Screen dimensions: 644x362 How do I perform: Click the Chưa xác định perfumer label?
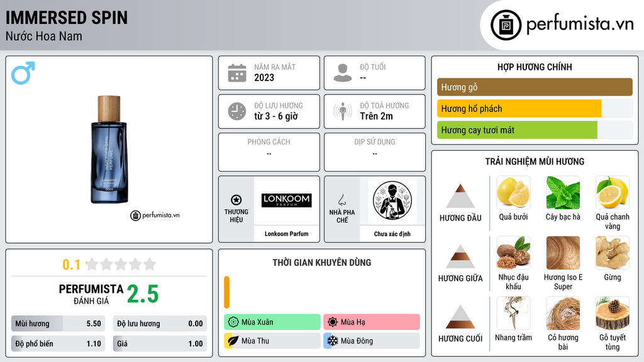(x=392, y=234)
